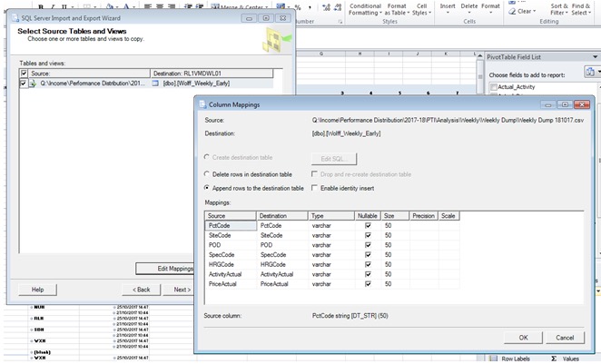The width and height of the screenshot is (601, 364).
Task: Decrease indent in the Excel ribbon
Action: click(x=188, y=6)
